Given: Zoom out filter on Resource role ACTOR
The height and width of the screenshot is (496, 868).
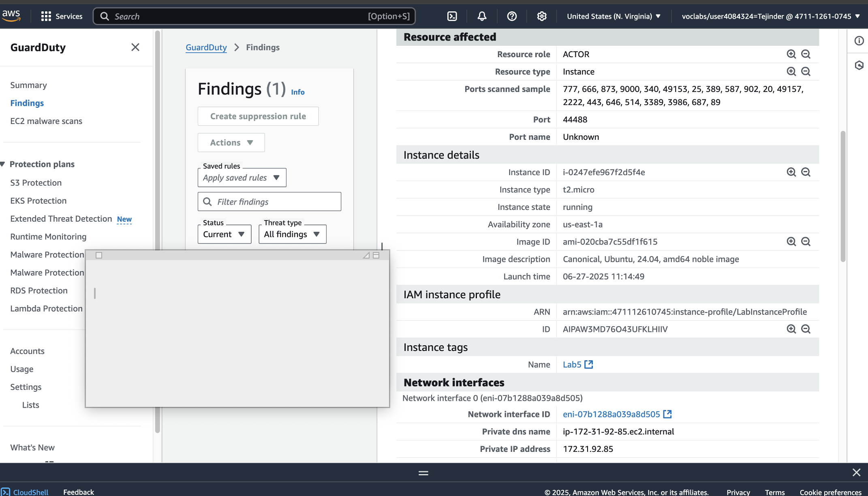Looking at the screenshot, I should pos(806,54).
